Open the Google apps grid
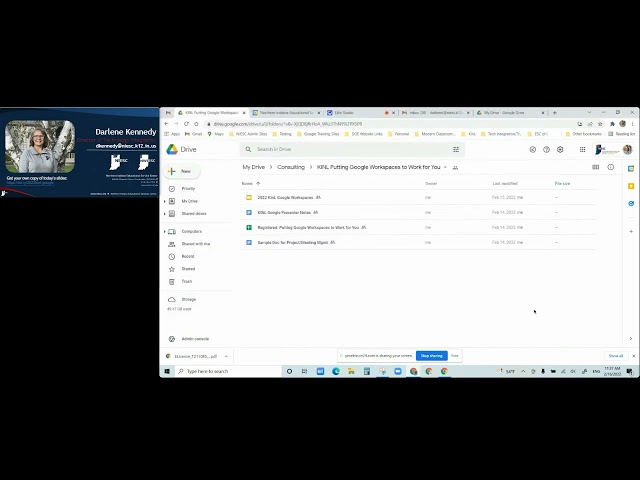Viewport: 640px width, 480px height. (582, 149)
